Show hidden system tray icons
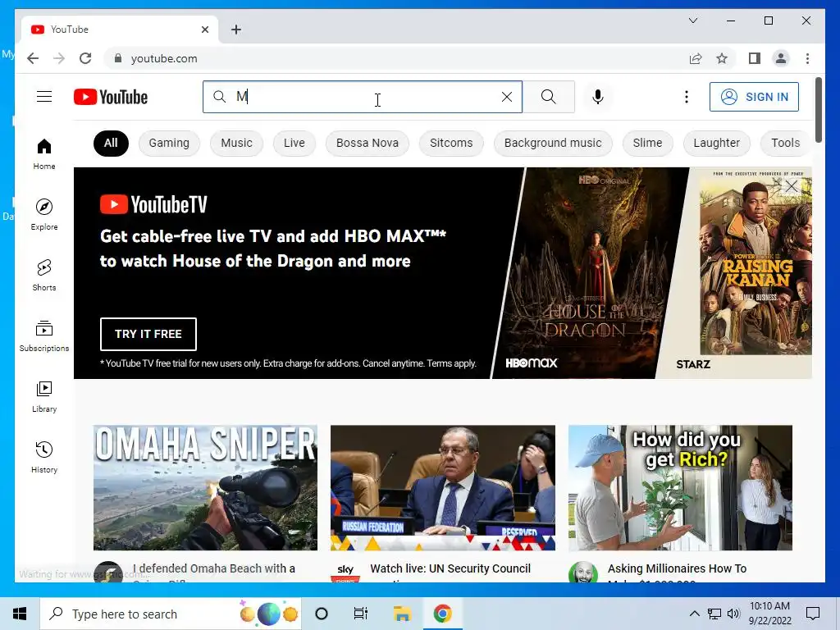The height and width of the screenshot is (630, 840). coord(694,614)
